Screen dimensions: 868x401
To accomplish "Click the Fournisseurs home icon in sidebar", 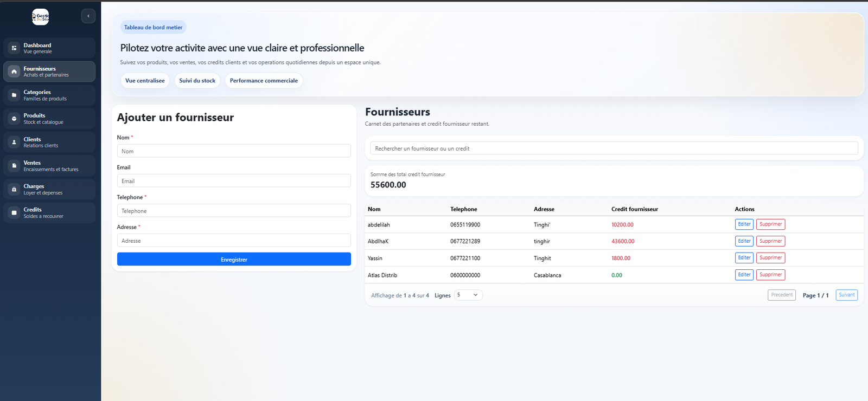I will pos(14,72).
